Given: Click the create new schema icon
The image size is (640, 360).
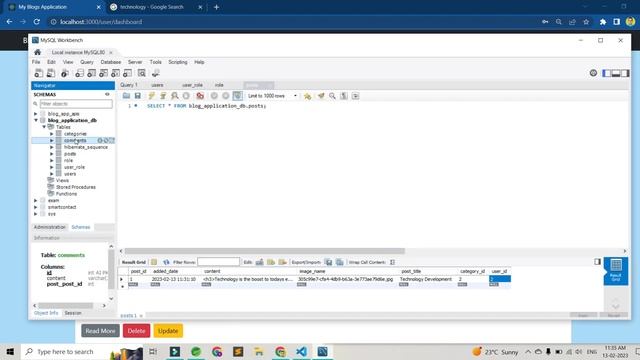Looking at the screenshot, I should [79, 73].
